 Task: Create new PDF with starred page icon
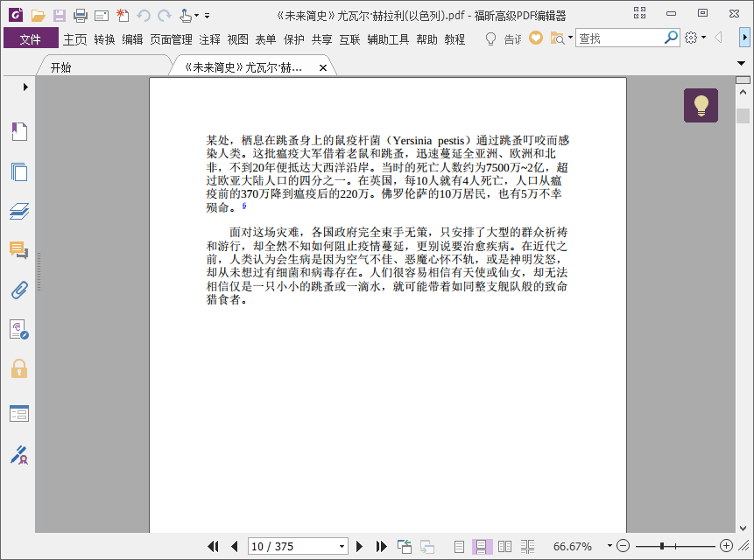(x=123, y=16)
